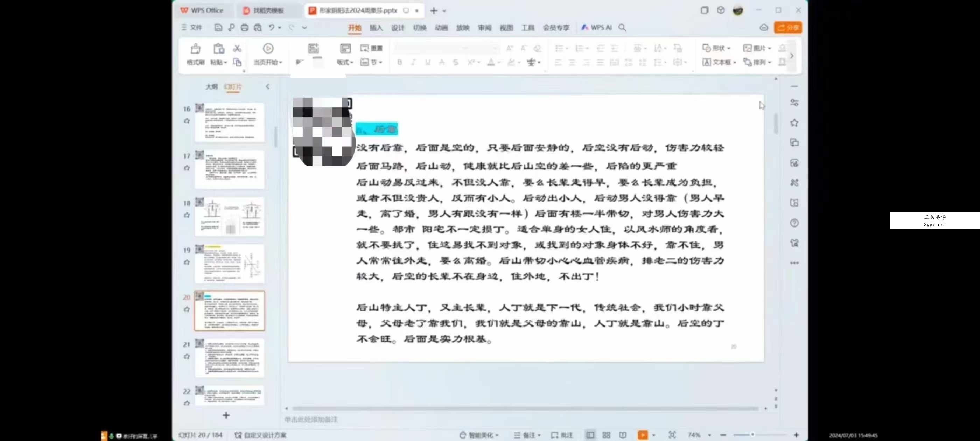980x441 pixels.
Task: Click the Print icon in quick access bar
Action: coord(245,27)
